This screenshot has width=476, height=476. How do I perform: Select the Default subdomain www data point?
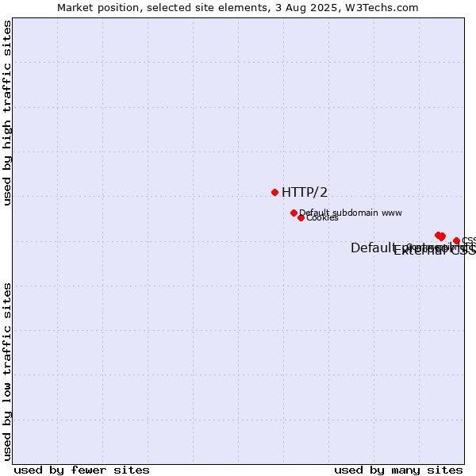(294, 213)
